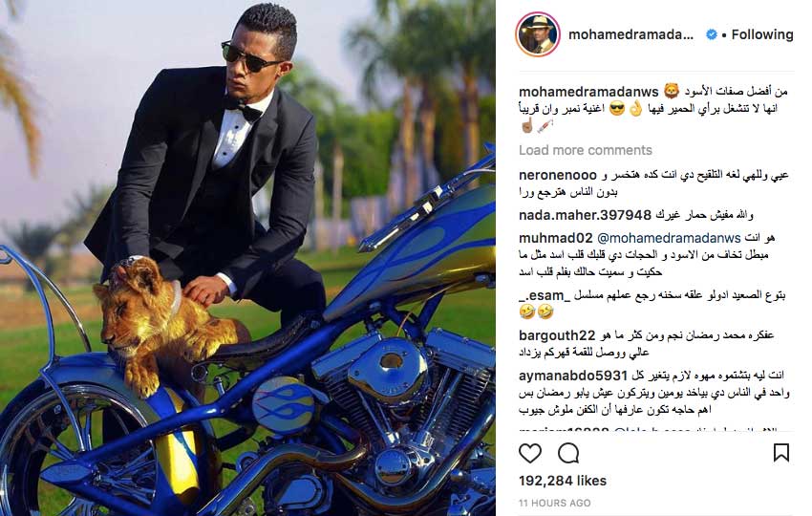
Task: Click the lion emoji in the caption
Action: coord(672,91)
